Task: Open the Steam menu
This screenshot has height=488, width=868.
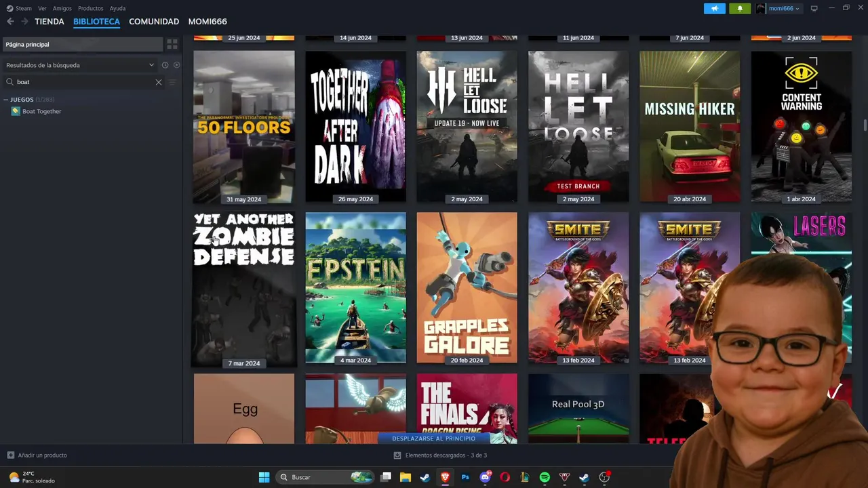Action: [24, 8]
